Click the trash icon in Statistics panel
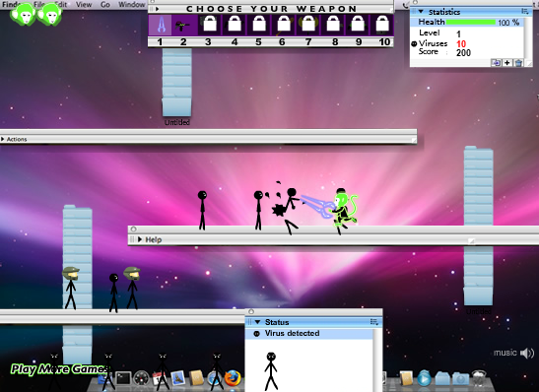 click(x=518, y=63)
